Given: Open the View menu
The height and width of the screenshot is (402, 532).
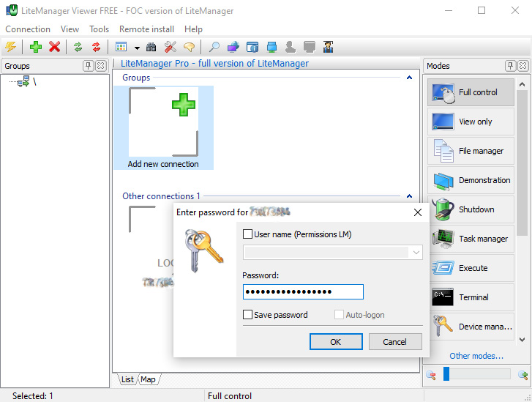Looking at the screenshot, I should click(x=70, y=29).
